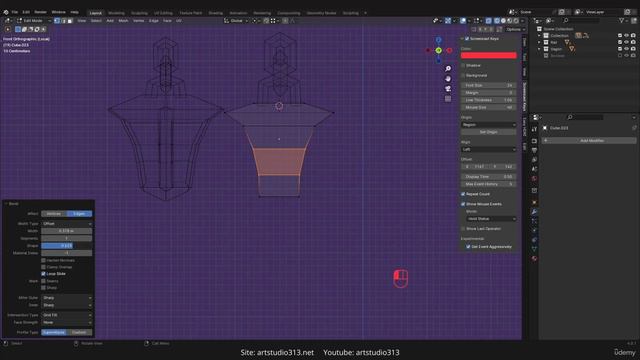Click the green Y axis gizmo ball

[438, 51]
